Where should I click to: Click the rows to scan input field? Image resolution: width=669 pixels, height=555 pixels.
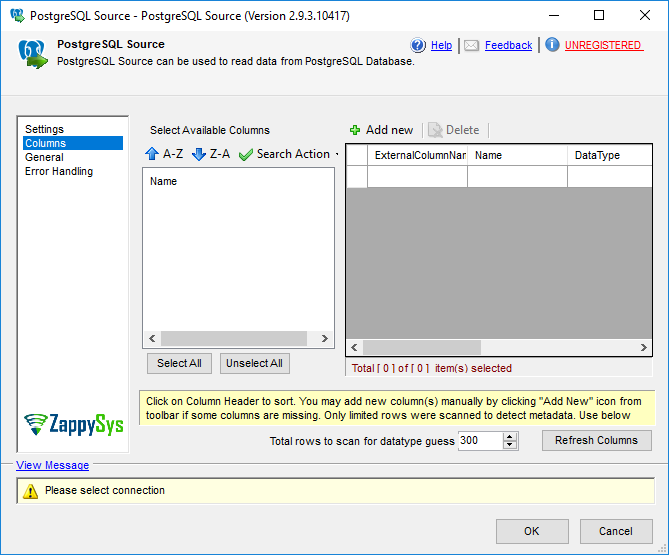click(480, 441)
